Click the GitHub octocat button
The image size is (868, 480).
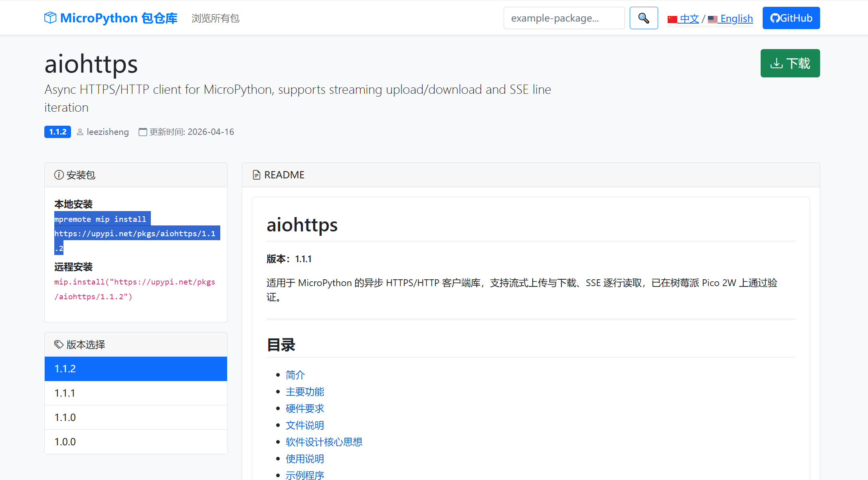pos(791,18)
